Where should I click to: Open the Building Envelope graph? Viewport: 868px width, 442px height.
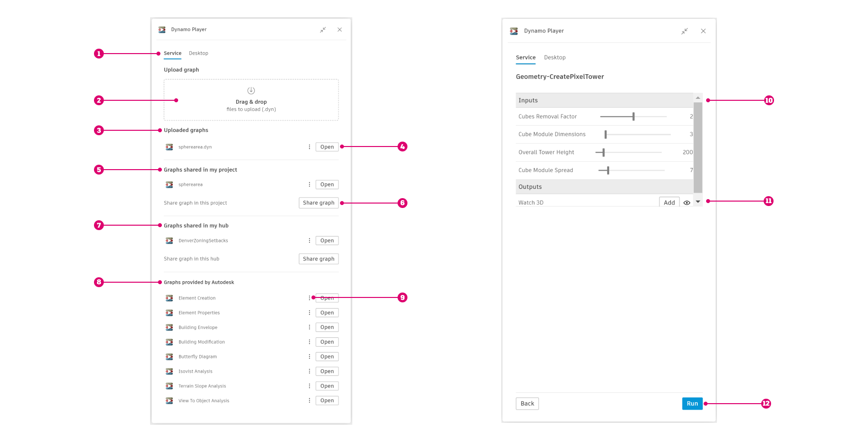pyautogui.click(x=327, y=327)
